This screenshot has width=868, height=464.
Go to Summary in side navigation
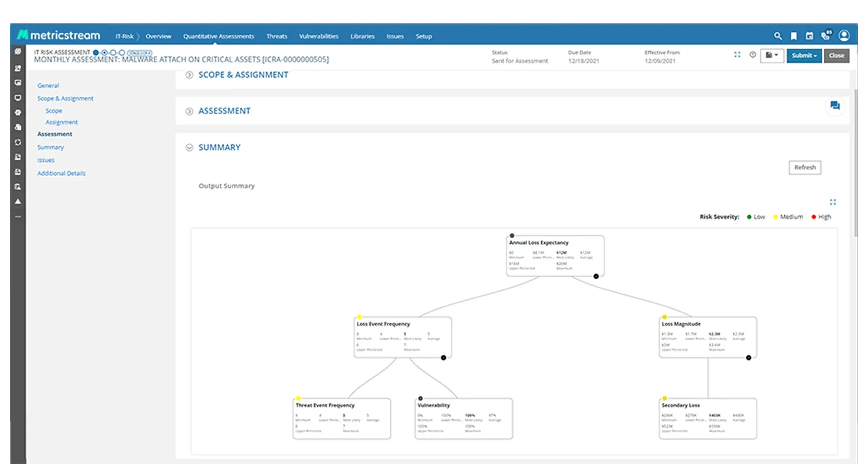click(x=50, y=148)
